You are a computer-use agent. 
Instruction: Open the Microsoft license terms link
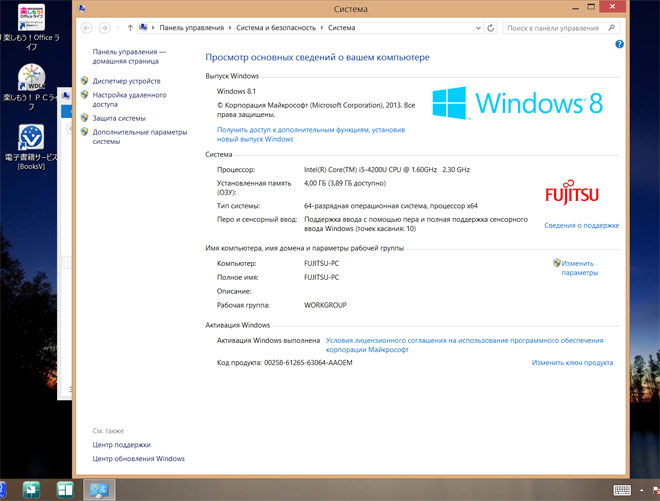[464, 345]
